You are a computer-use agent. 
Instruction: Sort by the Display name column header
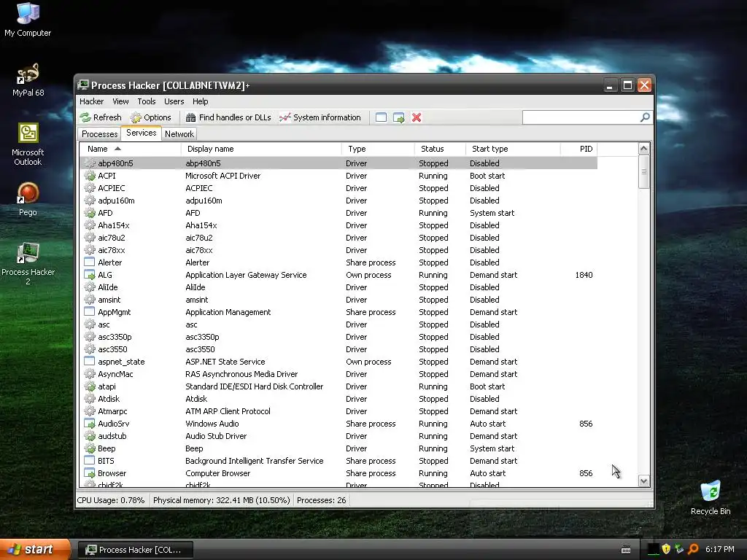(261, 149)
